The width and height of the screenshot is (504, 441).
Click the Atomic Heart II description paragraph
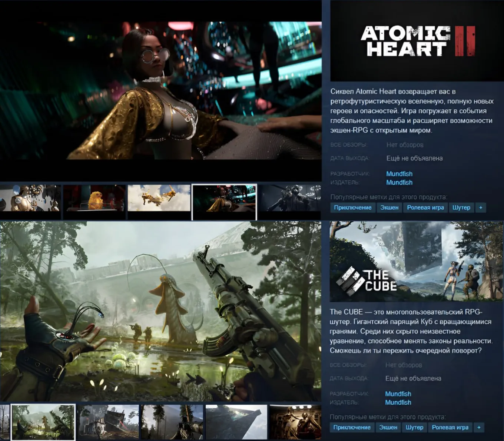point(412,111)
